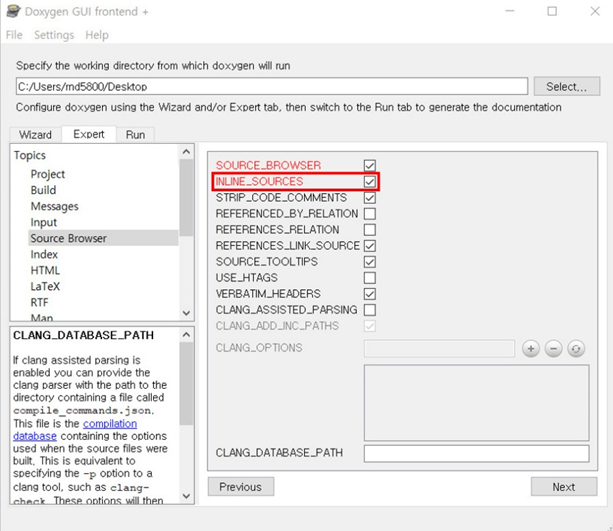Click the Topics header label

click(30, 156)
